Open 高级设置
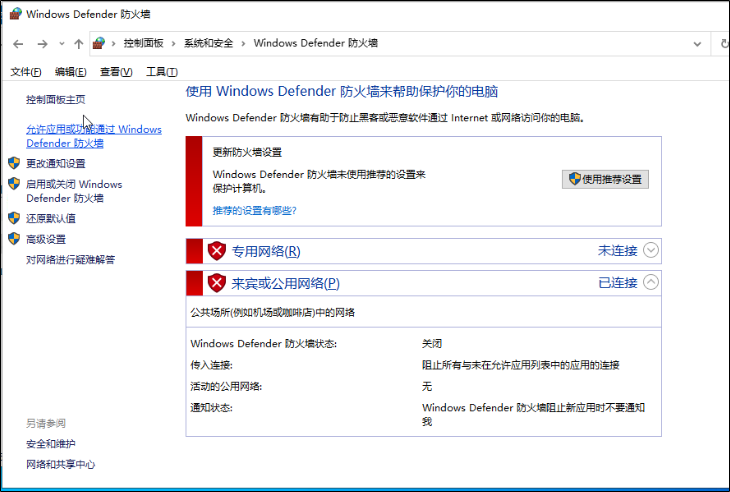 46,239
